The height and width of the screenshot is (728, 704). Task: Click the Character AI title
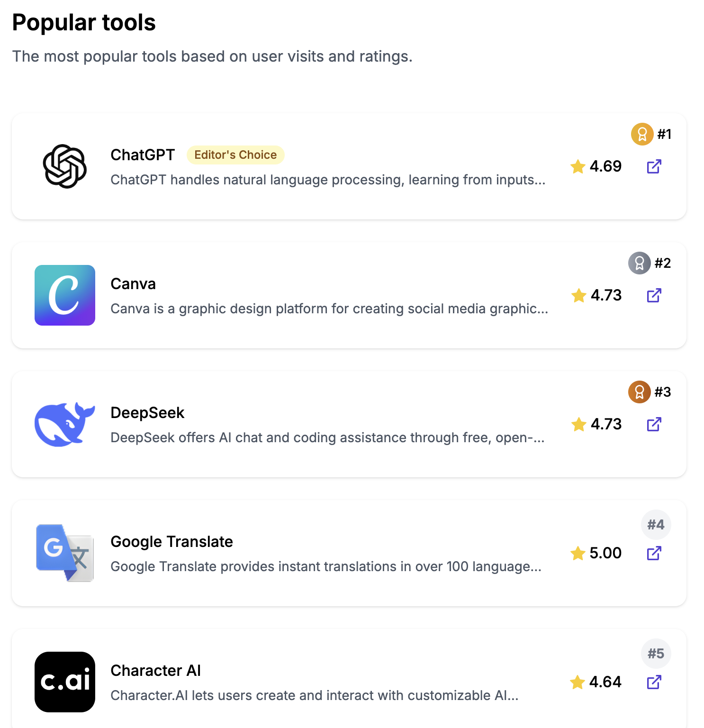(x=155, y=671)
